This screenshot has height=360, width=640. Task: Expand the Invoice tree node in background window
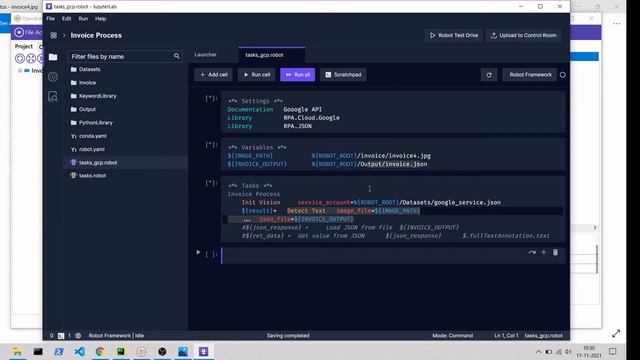tap(20, 71)
